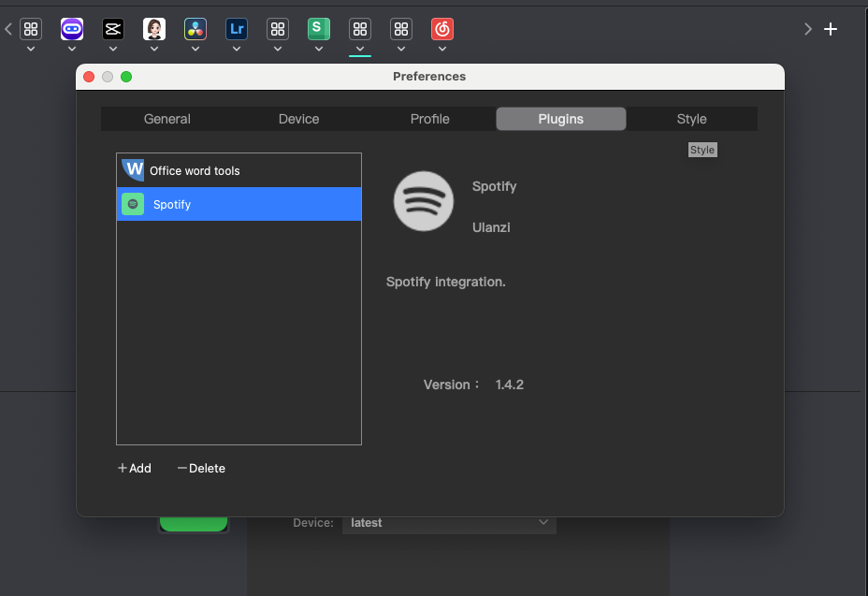Add a new page with the plus button
The width and height of the screenshot is (868, 596).
pyautogui.click(x=830, y=28)
